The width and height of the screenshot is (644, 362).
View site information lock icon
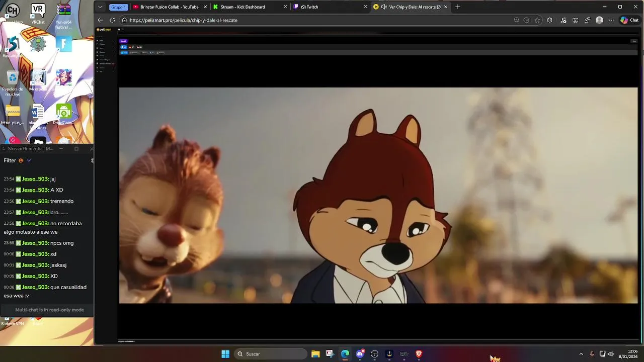point(124,20)
